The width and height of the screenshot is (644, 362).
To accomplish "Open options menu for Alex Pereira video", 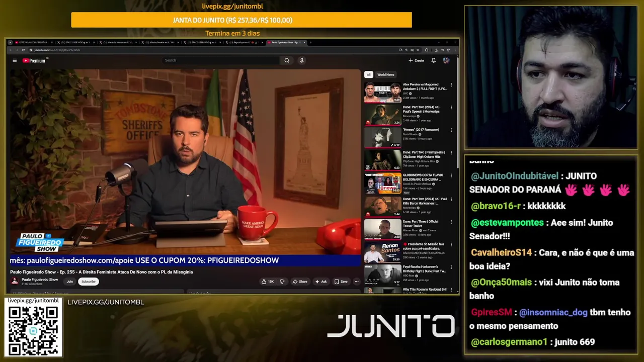I will (451, 85).
